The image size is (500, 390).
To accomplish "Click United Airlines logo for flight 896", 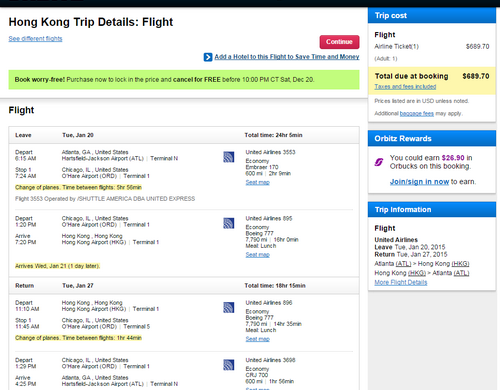I will pos(229,307).
